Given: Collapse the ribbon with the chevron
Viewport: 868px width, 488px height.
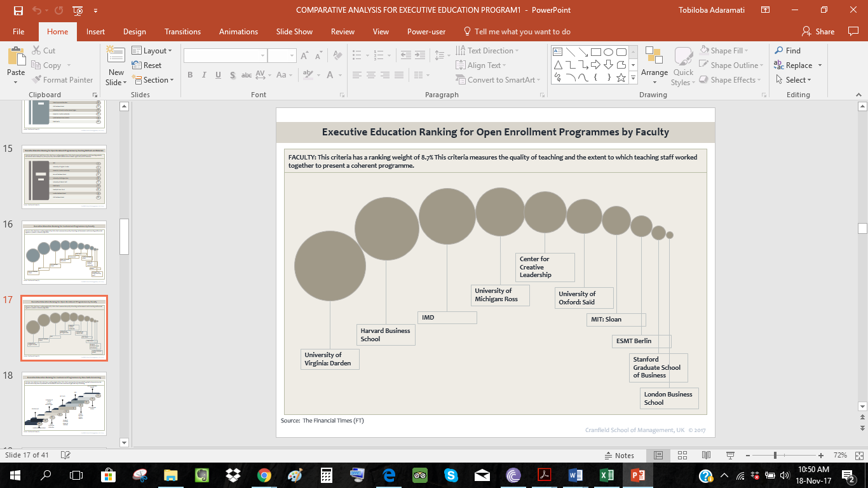Looking at the screenshot, I should pyautogui.click(x=858, y=95).
